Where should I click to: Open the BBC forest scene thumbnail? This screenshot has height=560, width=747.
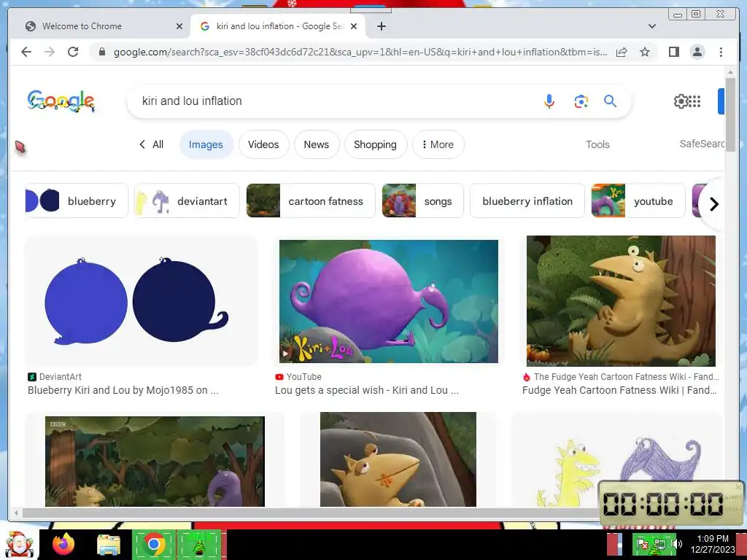tap(155, 462)
